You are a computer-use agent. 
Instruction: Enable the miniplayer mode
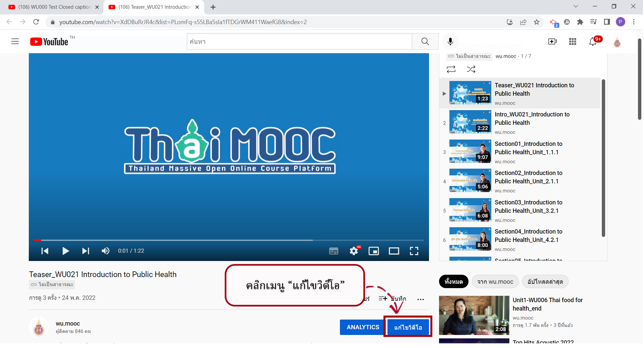click(374, 251)
